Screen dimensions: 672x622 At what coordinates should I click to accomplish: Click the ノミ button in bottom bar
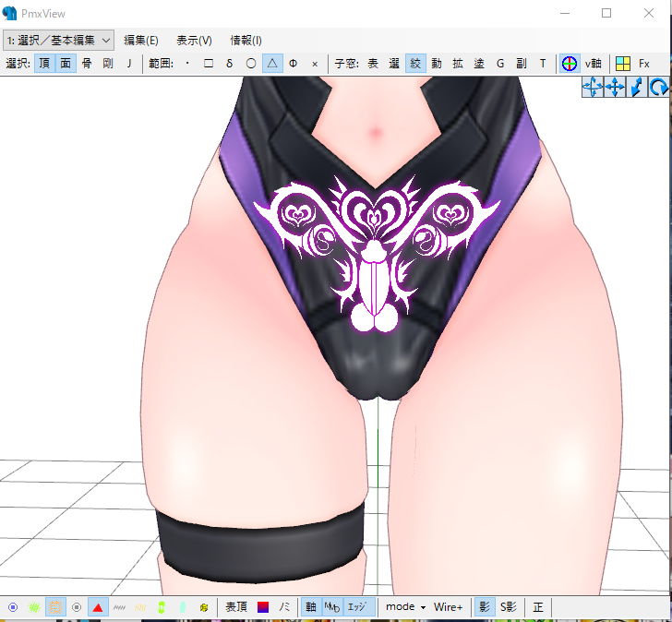(x=284, y=607)
